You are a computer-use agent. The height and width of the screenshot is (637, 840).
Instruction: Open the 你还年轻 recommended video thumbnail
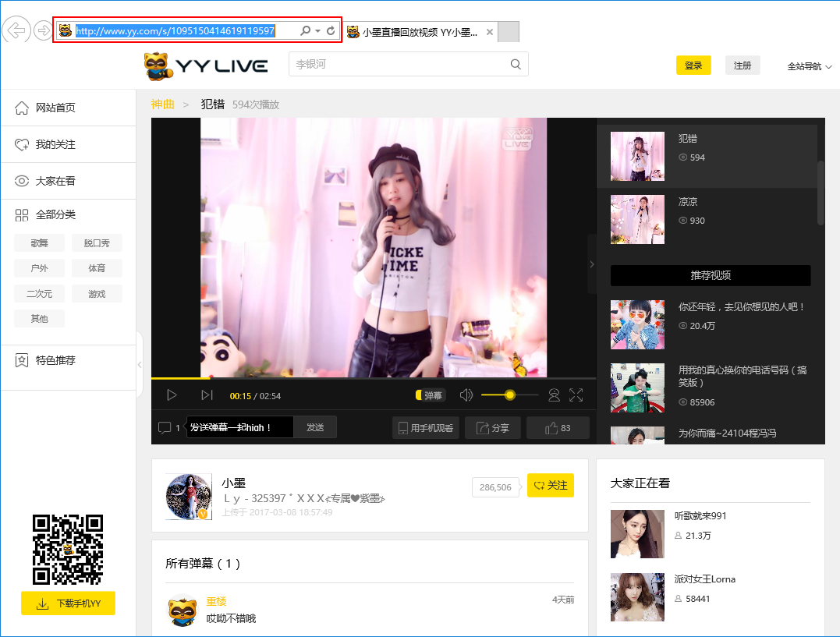click(x=637, y=324)
